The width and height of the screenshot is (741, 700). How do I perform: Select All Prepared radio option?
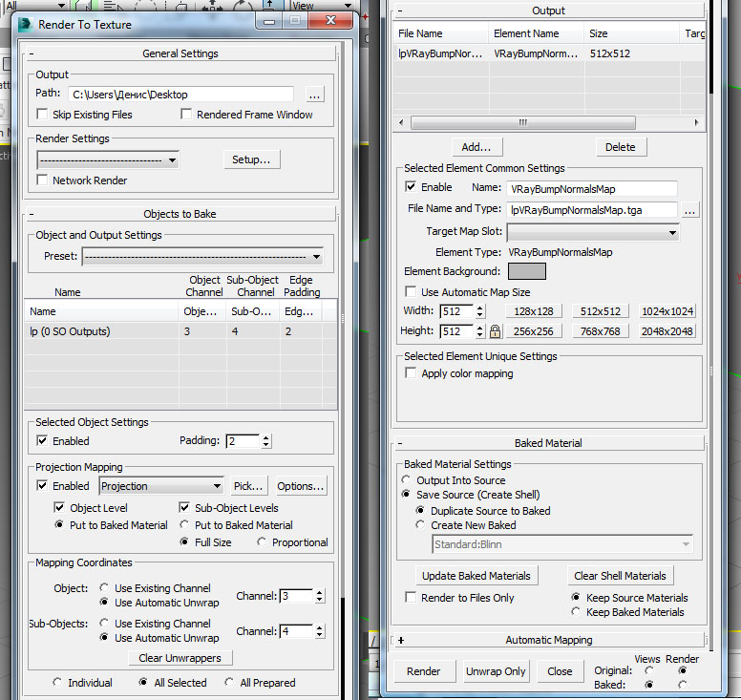pos(229,682)
